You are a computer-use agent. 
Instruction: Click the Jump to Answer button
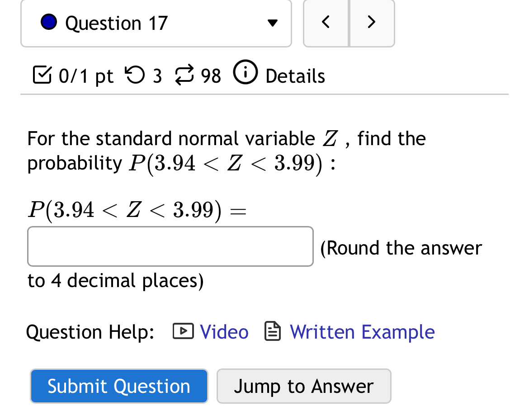coord(304,386)
